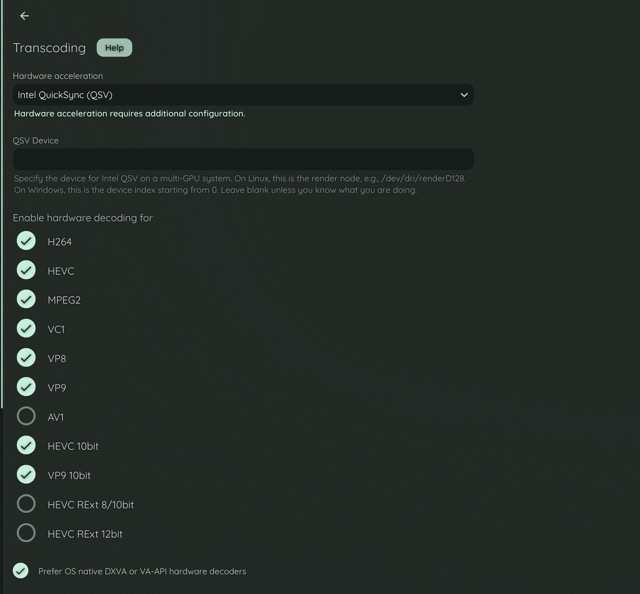Deselect the VP9 checkbox
The image size is (640, 594).
click(27, 387)
